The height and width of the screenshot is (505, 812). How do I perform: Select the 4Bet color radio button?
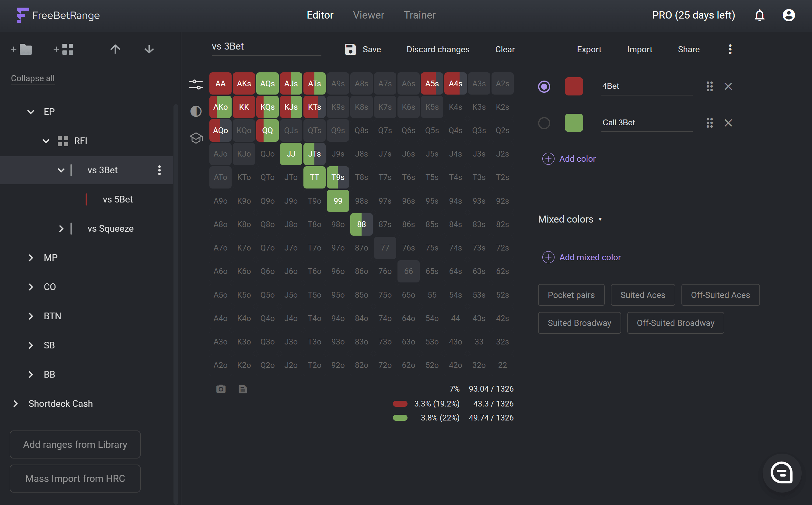point(544,87)
